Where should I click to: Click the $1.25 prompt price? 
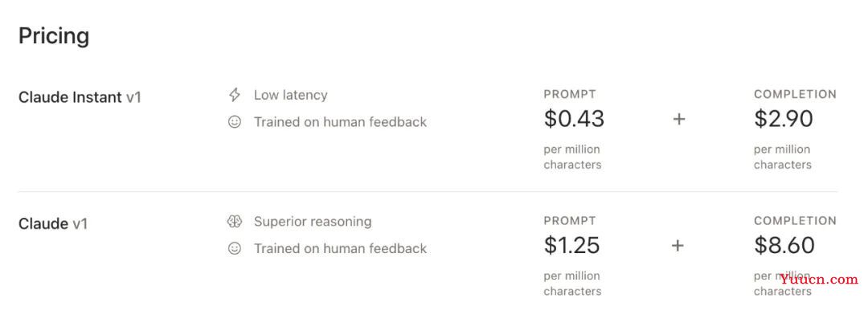tap(572, 246)
